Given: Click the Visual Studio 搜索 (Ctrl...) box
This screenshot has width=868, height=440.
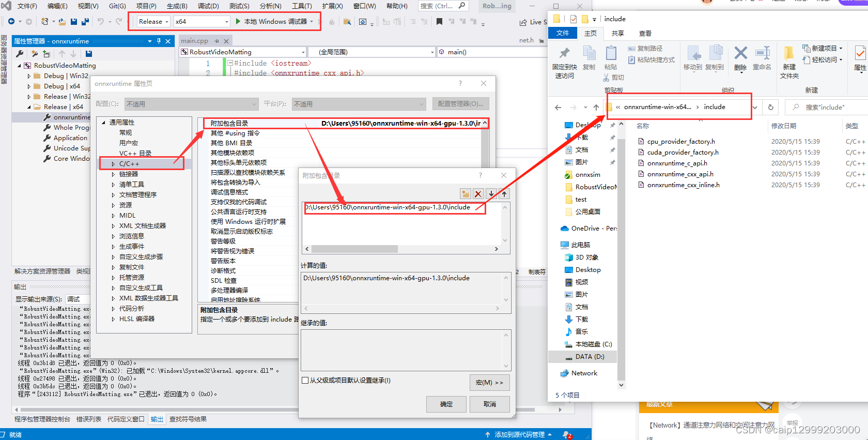Looking at the screenshot, I should tap(443, 6).
